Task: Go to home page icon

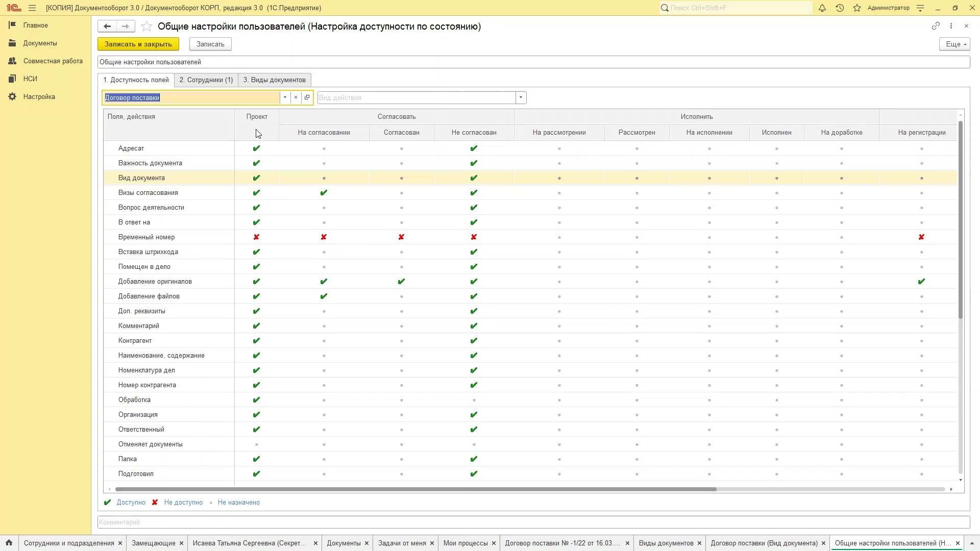Action: coord(9,543)
